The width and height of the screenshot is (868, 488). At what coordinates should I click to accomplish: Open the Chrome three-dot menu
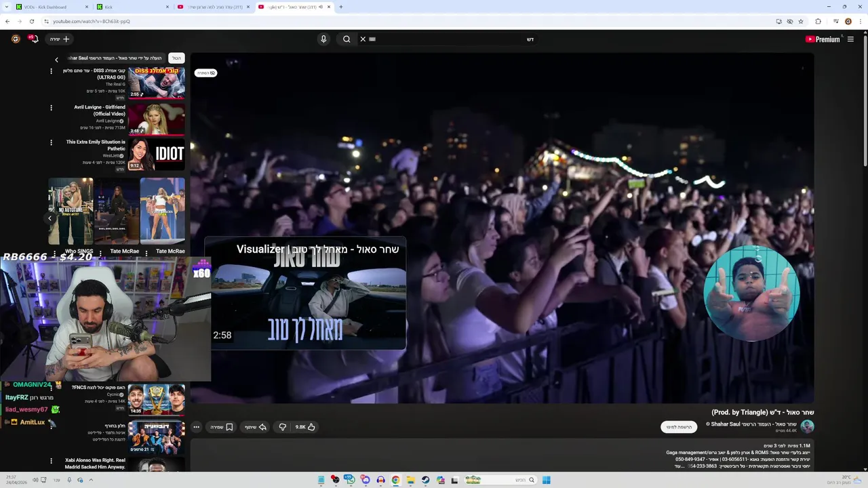[861, 21]
